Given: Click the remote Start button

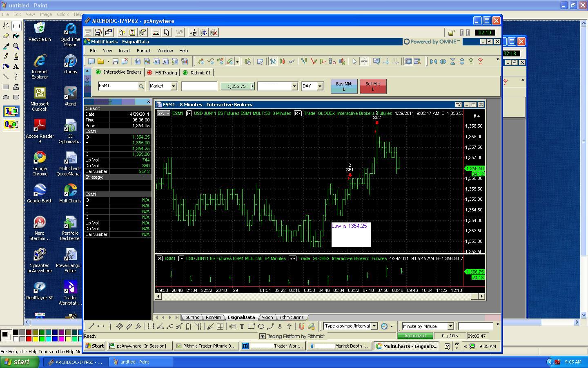Looking at the screenshot, I should coord(95,346).
